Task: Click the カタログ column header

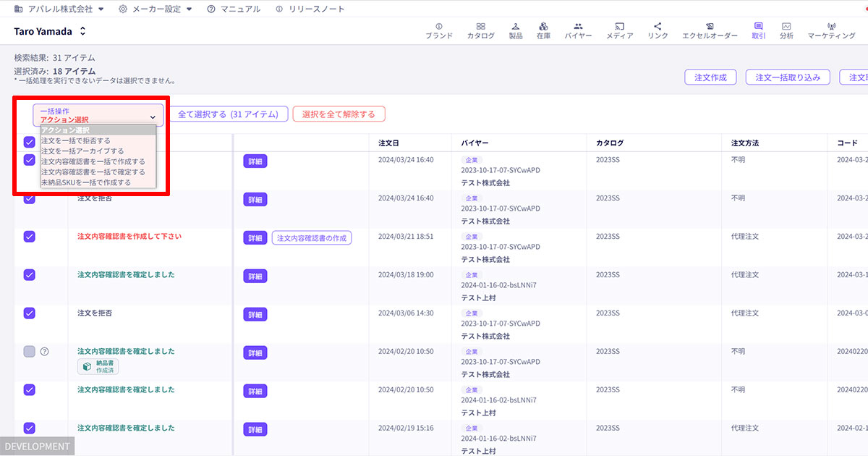Action: click(610, 143)
